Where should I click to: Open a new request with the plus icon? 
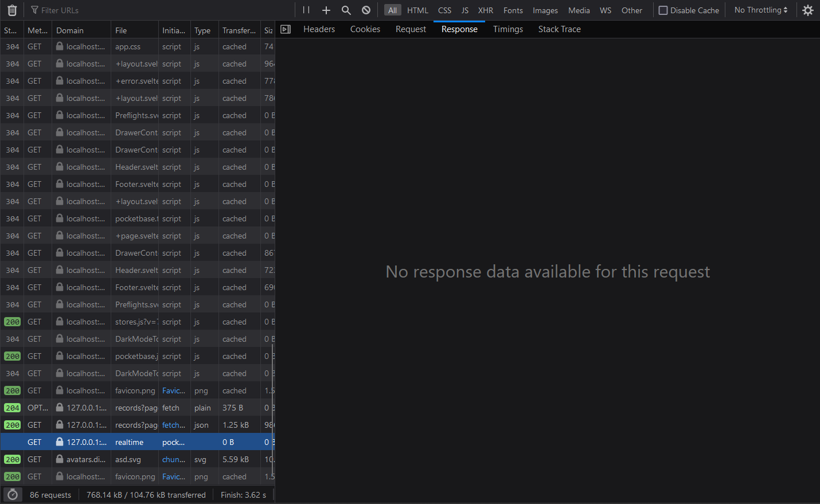[x=326, y=10]
